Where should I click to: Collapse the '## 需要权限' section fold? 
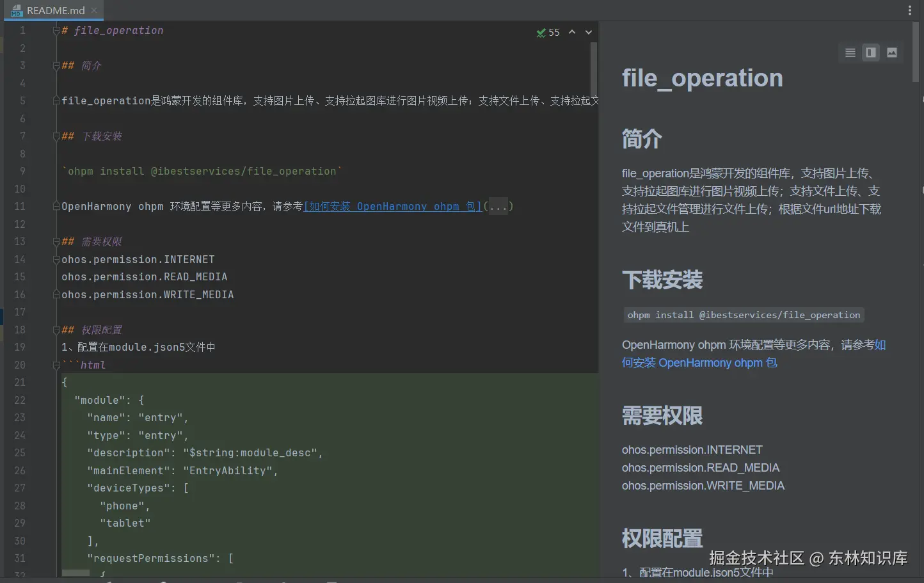coord(56,242)
